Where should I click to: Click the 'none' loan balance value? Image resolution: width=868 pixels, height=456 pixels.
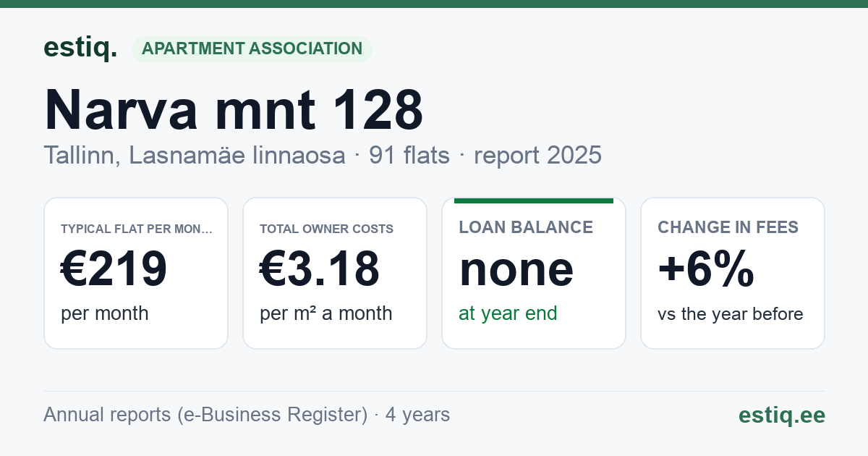pyautogui.click(x=516, y=269)
